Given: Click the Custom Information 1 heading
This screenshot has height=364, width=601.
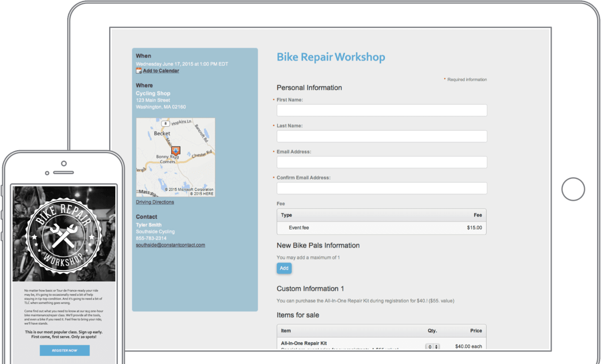Looking at the screenshot, I should pos(310,288).
